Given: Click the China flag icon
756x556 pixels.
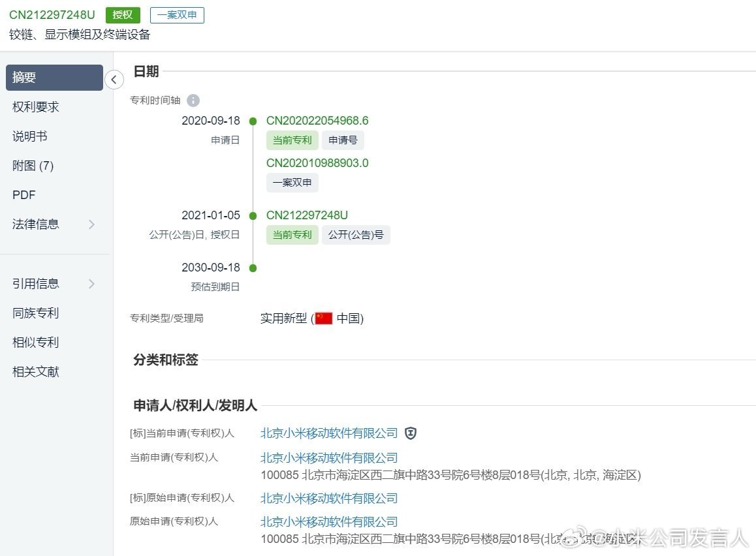Looking at the screenshot, I should [x=323, y=318].
